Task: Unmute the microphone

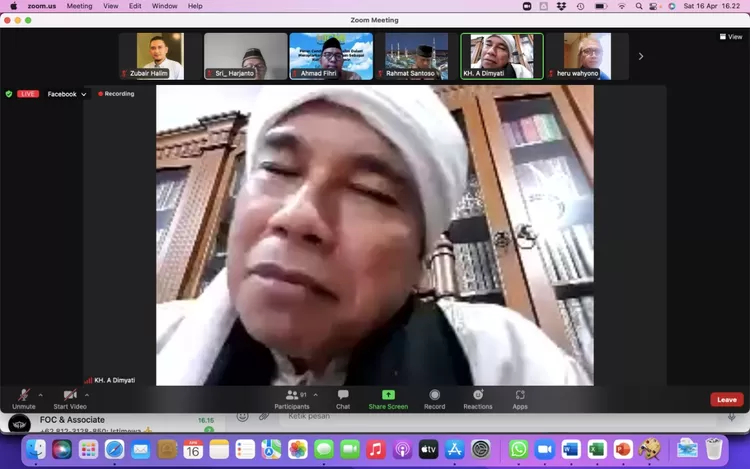Action: [x=23, y=398]
